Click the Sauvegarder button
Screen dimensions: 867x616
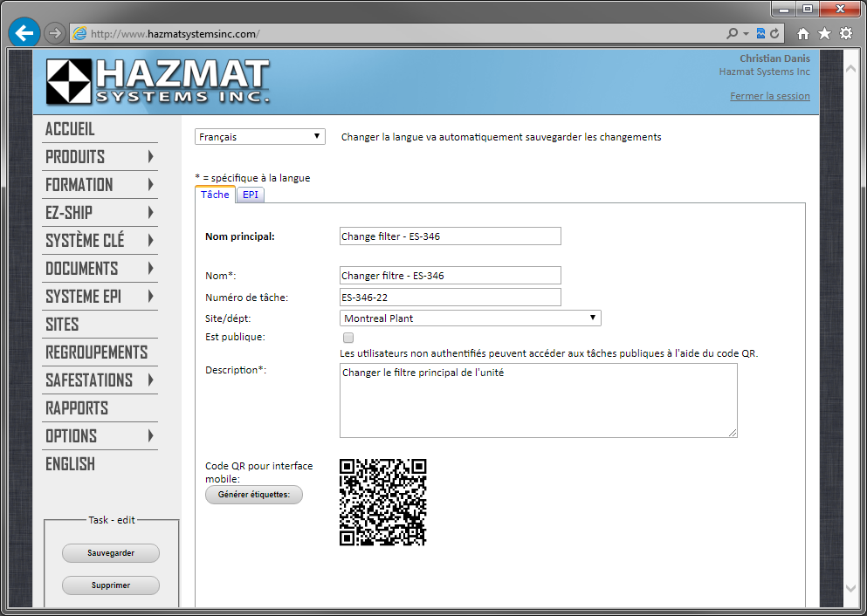(111, 553)
